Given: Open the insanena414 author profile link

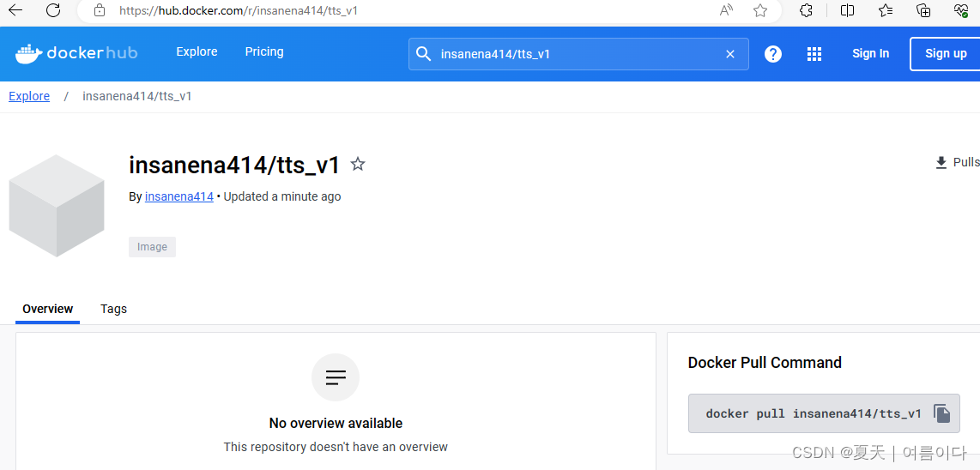Looking at the screenshot, I should tap(179, 196).
